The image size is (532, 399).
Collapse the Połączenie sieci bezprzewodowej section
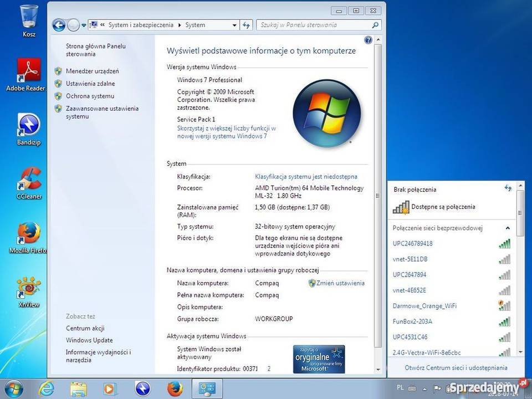(508, 228)
